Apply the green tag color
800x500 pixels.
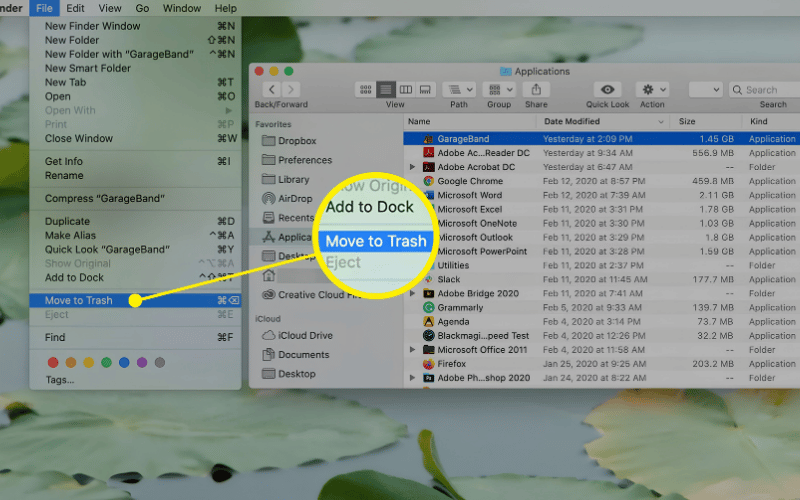pos(106,362)
